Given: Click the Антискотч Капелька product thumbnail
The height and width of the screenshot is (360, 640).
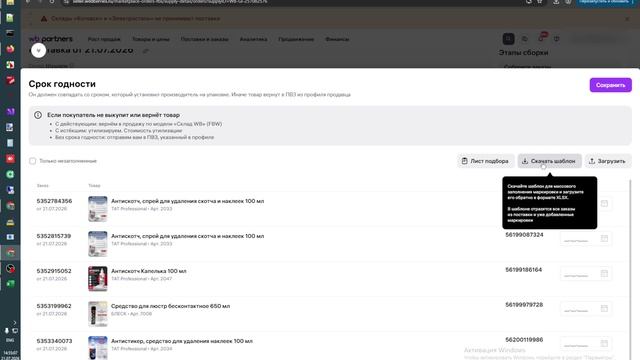Looking at the screenshot, I should [98, 279].
